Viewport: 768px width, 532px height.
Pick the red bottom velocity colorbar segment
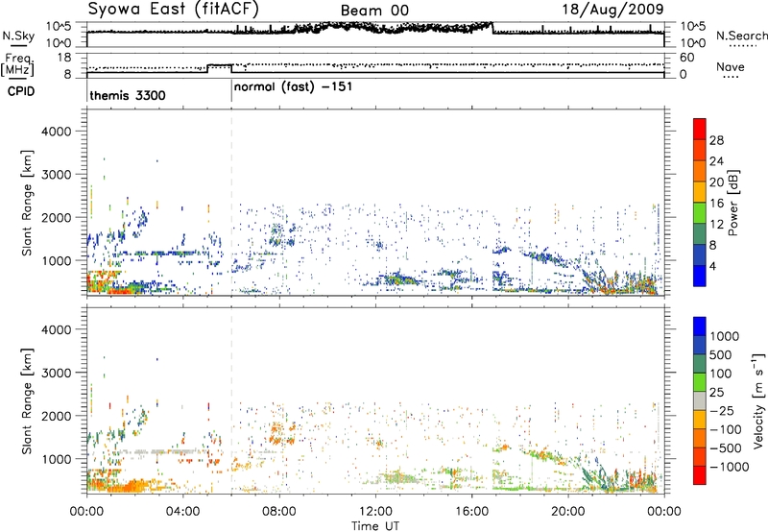700,475
